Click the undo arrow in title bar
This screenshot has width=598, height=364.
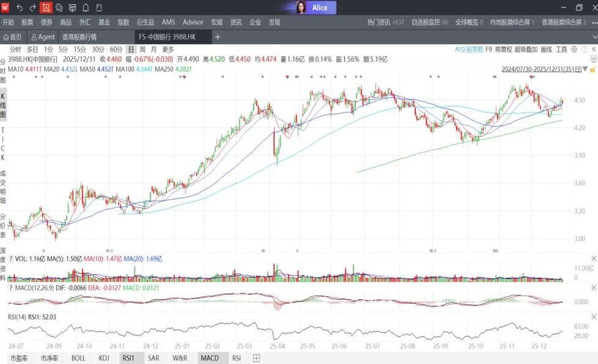[20, 8]
